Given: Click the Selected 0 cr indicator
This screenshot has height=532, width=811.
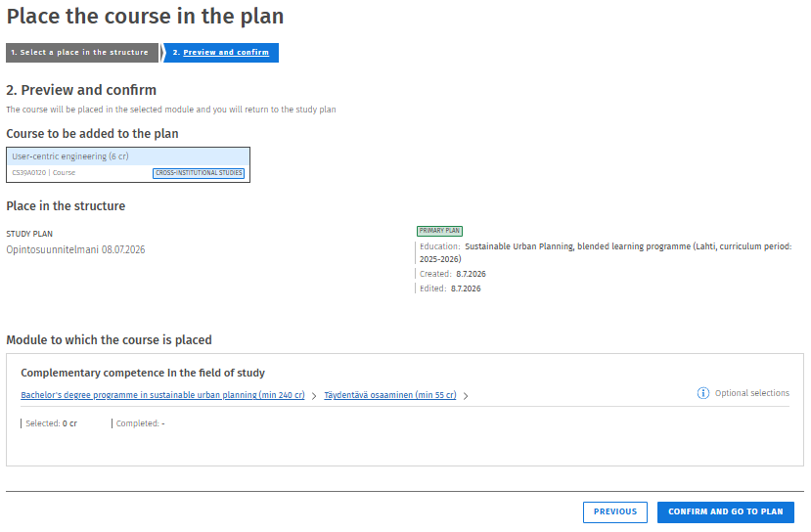Looking at the screenshot, I should pos(51,423).
